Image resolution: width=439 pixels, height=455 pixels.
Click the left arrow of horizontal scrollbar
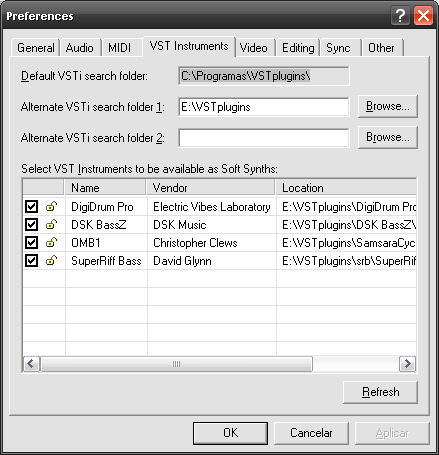[31, 364]
